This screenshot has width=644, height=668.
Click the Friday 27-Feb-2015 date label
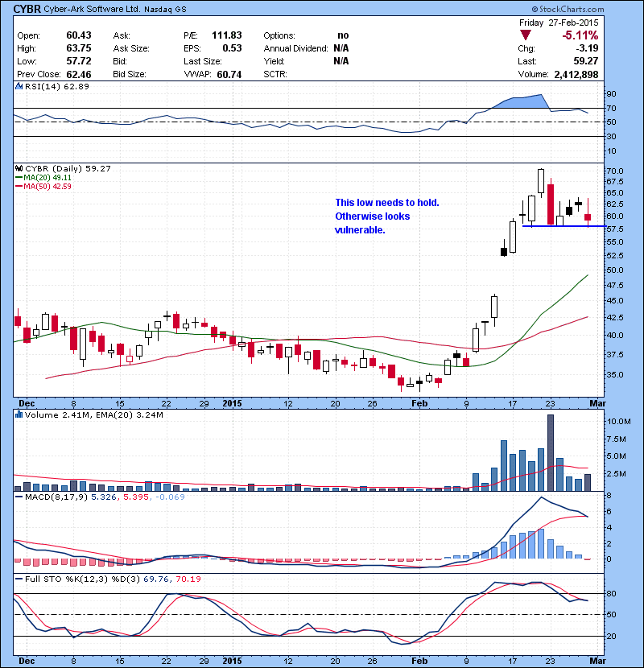point(559,23)
